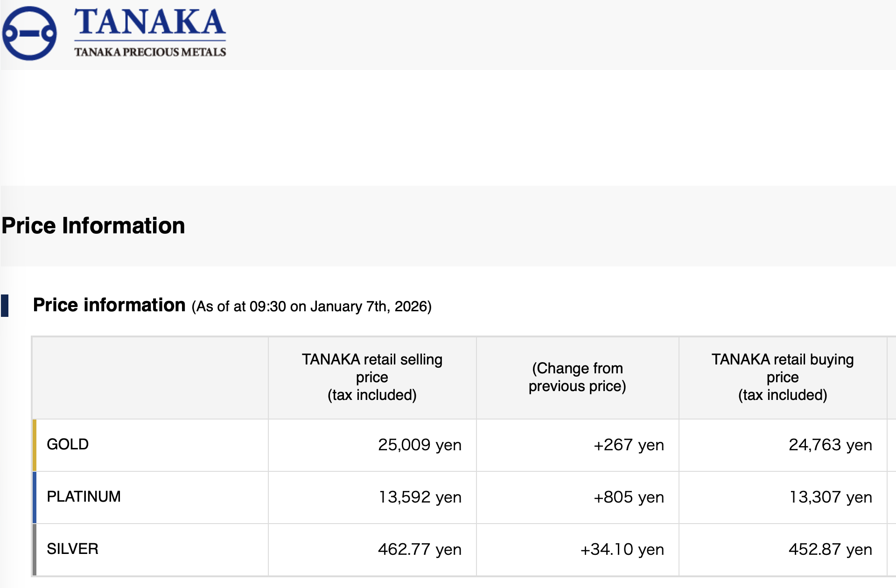This screenshot has width=896, height=588.
Task: Click the gray color bar beside SILVER
Action: click(x=35, y=549)
